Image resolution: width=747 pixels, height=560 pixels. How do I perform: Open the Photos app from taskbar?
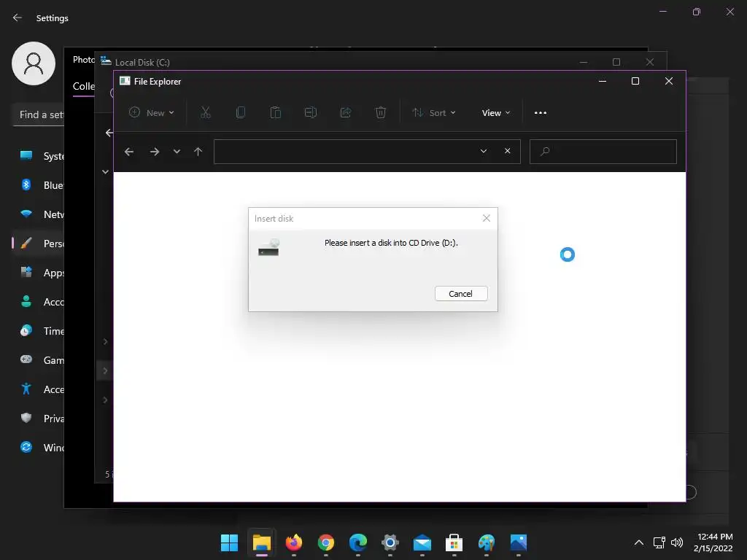tap(519, 542)
